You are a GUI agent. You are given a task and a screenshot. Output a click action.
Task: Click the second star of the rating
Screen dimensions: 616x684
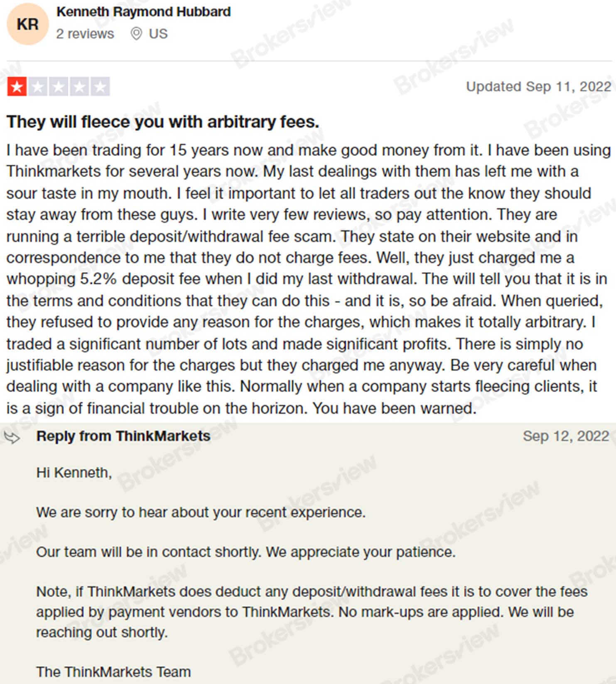[x=38, y=86]
